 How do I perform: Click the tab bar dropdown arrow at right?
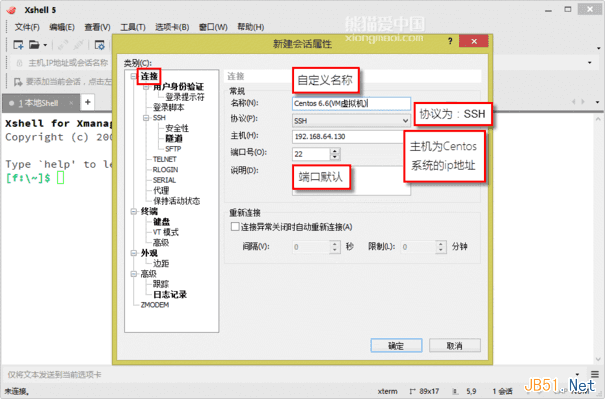[x=597, y=102]
